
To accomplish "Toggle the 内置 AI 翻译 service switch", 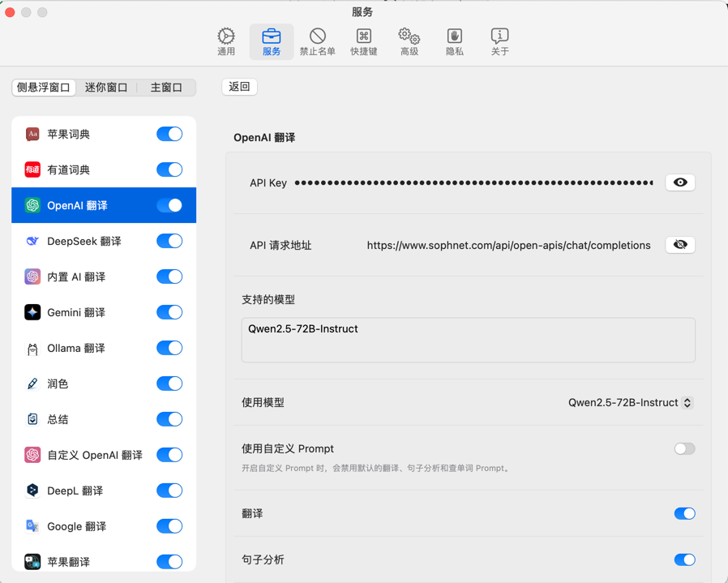I will click(169, 276).
